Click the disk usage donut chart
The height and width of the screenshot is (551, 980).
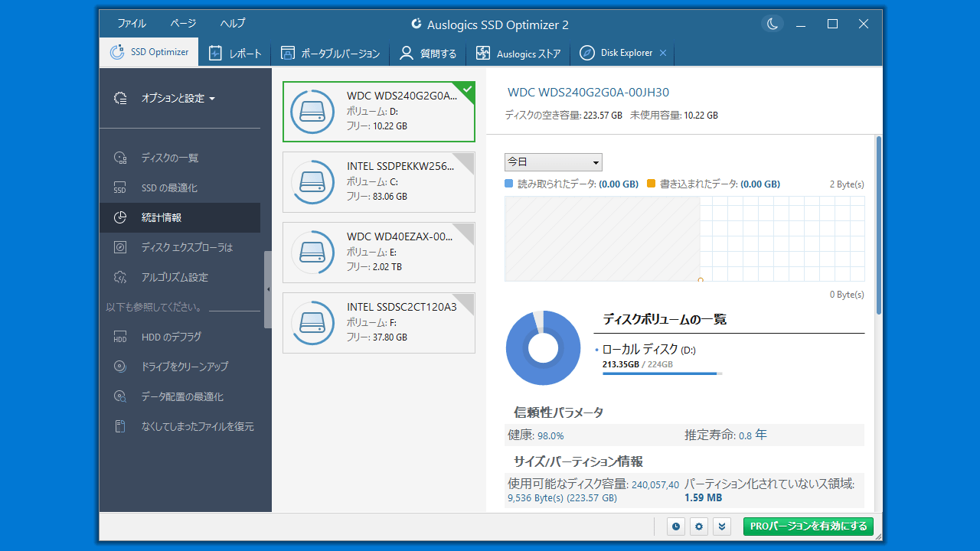[544, 348]
